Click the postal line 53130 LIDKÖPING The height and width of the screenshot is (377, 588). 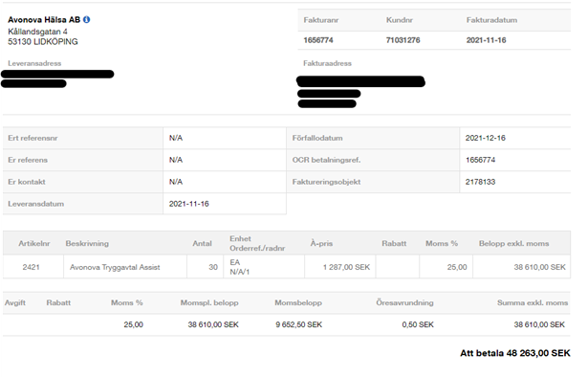(x=43, y=42)
